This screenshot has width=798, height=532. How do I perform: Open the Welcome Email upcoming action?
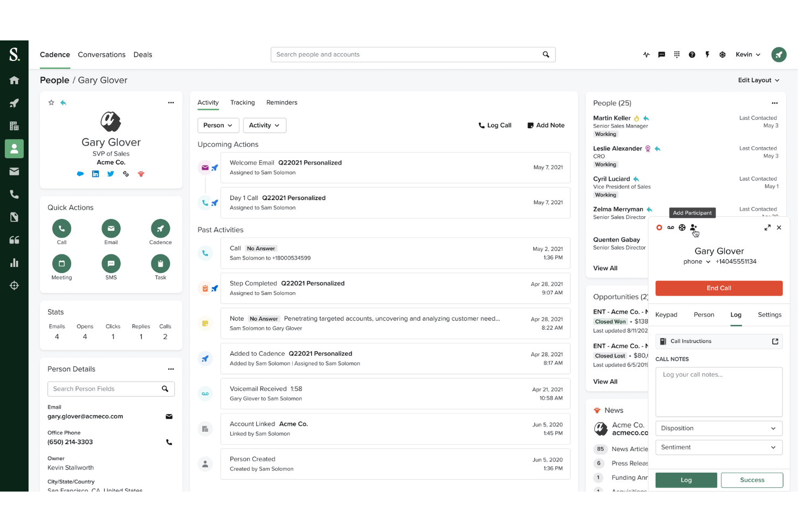tap(395, 168)
